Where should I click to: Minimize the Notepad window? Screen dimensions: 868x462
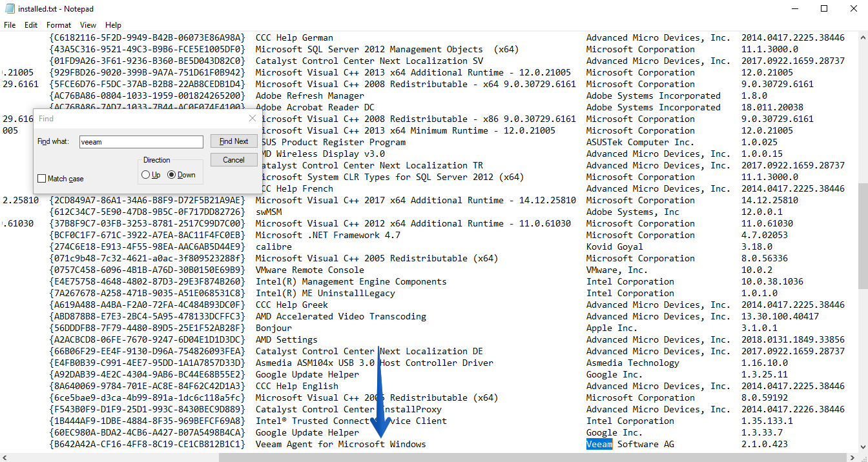(x=794, y=8)
